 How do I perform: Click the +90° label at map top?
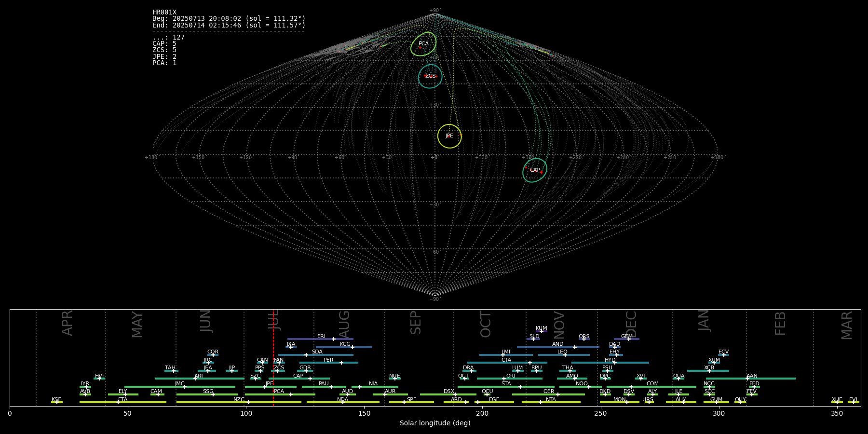(x=435, y=11)
